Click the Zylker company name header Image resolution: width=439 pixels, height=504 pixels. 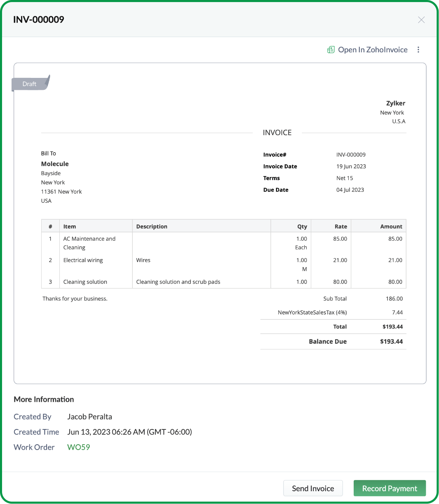395,103
